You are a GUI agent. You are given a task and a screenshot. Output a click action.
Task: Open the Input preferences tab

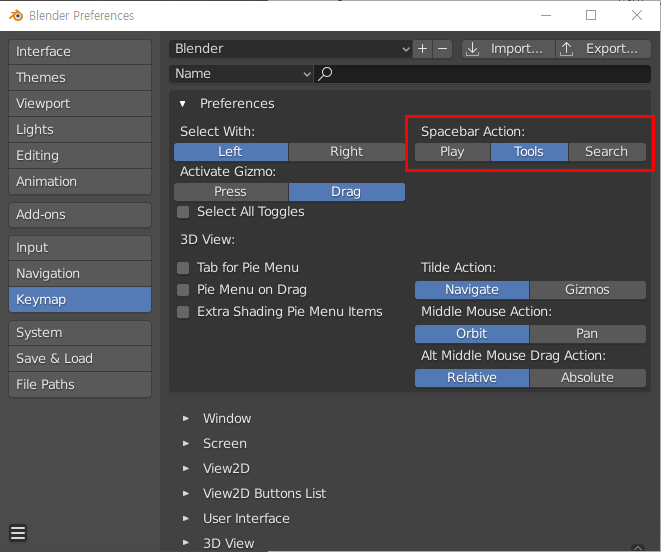click(80, 248)
